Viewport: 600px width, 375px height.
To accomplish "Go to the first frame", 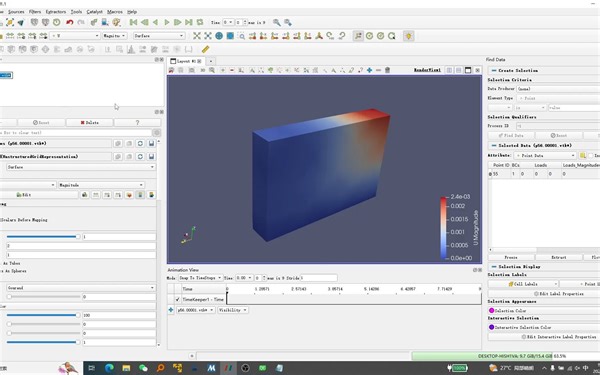I will [133, 22].
